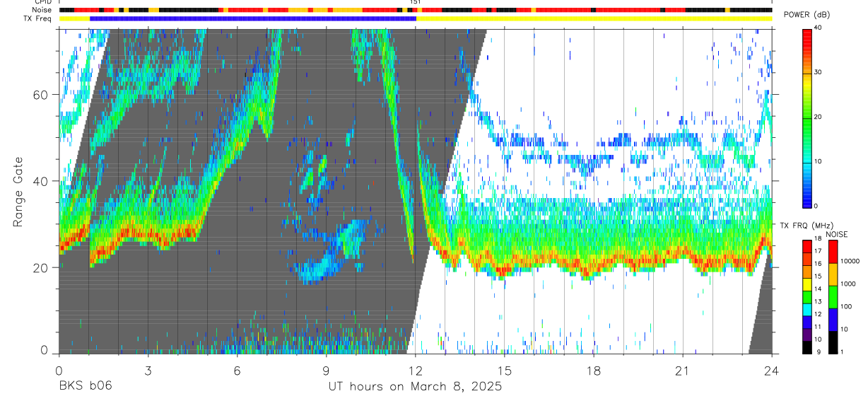Click the cyan segment of the TX FRQ color bar
This screenshot has width=868, height=401.
click(x=807, y=309)
